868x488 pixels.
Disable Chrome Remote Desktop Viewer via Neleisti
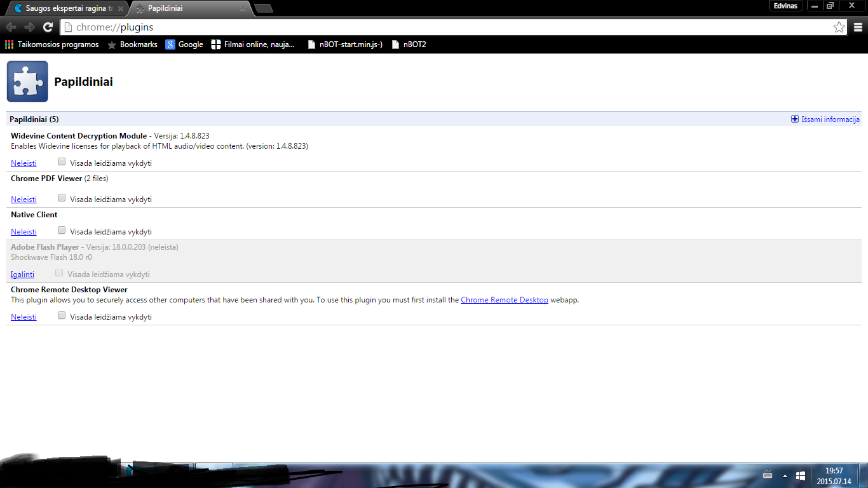point(24,317)
